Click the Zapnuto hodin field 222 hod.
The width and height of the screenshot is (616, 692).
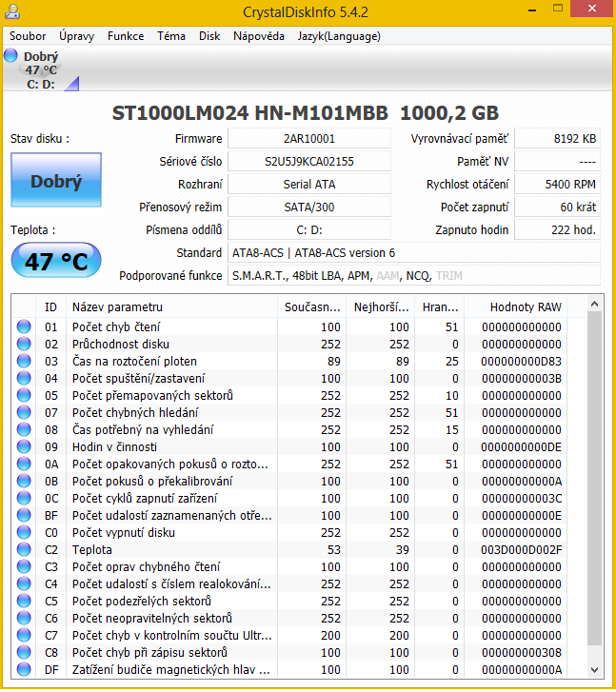pos(557,230)
